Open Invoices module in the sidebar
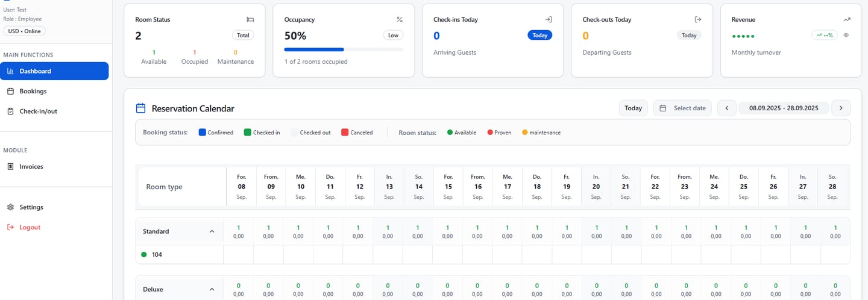868x300 pixels. coord(31,166)
